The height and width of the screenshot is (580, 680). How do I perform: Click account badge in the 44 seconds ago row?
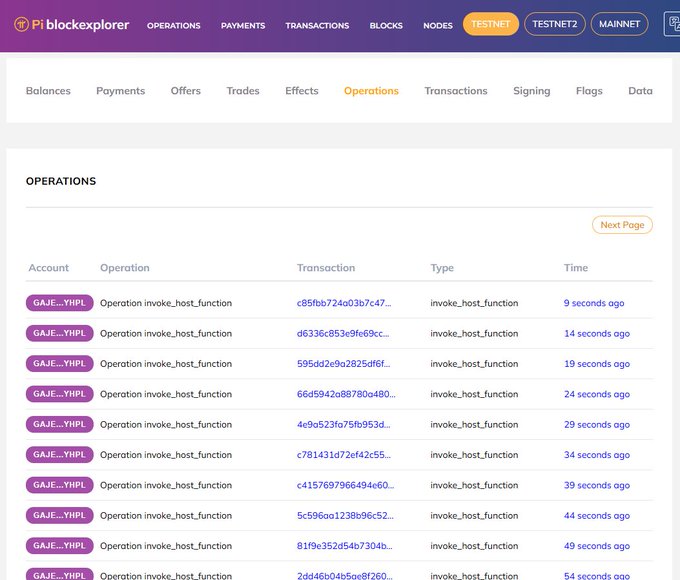click(59, 515)
